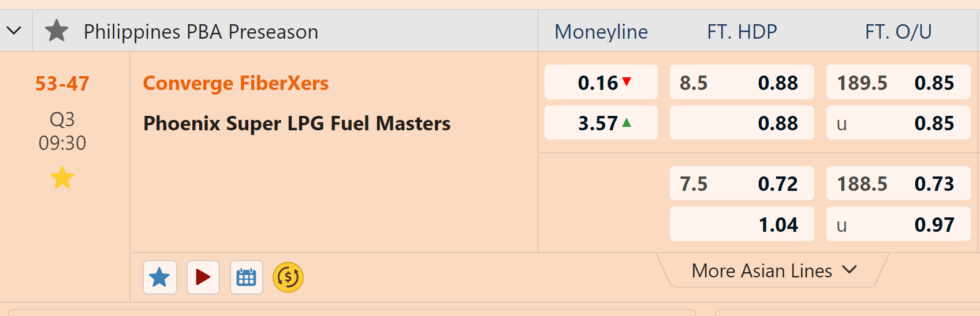The height and width of the screenshot is (316, 980).
Task: Open the calendar schedule icon
Action: point(247,277)
